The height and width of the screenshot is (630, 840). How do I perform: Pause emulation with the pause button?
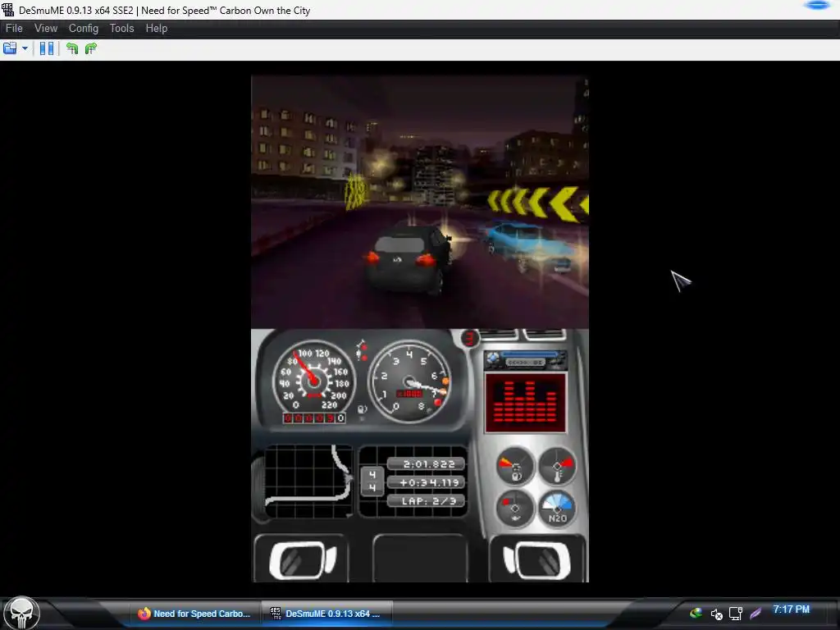point(47,48)
